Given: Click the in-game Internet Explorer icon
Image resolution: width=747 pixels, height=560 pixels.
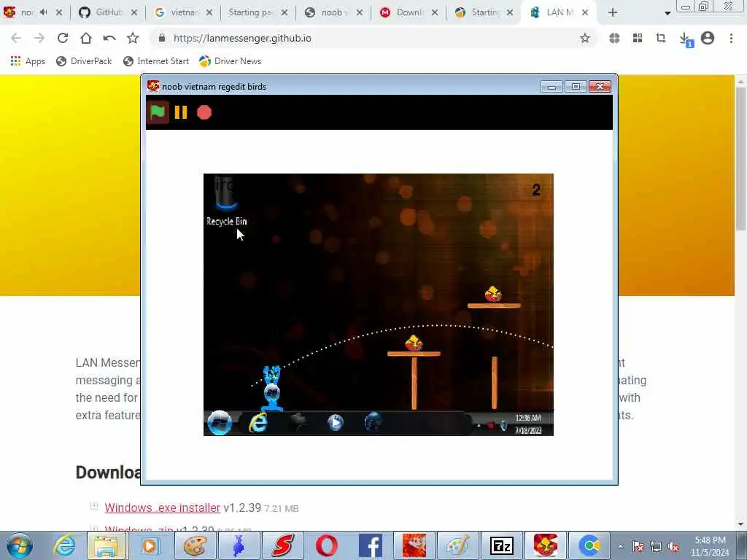Looking at the screenshot, I should [258, 422].
